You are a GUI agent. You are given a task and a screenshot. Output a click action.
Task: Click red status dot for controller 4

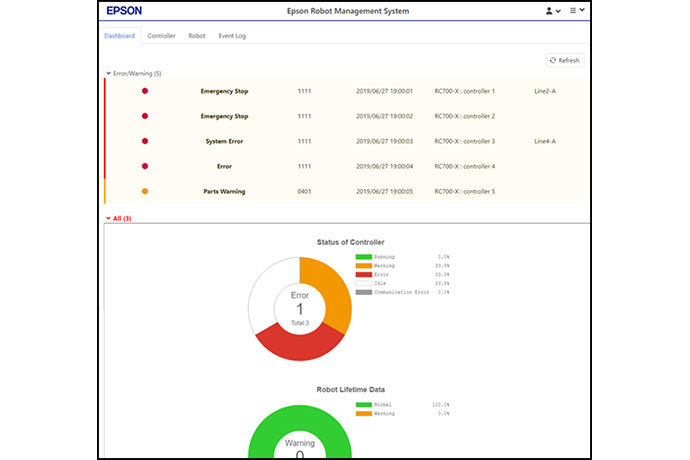pyautogui.click(x=145, y=166)
